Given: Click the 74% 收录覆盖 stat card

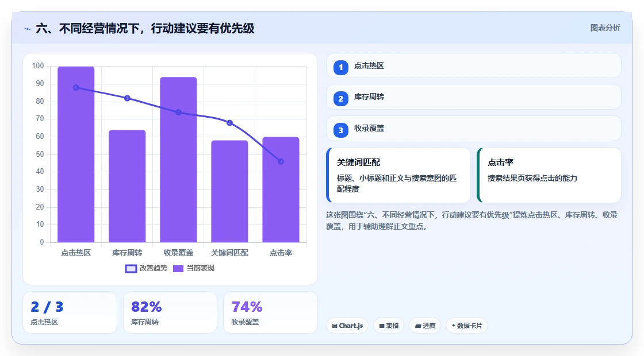Looking at the screenshot, I should (270, 312).
